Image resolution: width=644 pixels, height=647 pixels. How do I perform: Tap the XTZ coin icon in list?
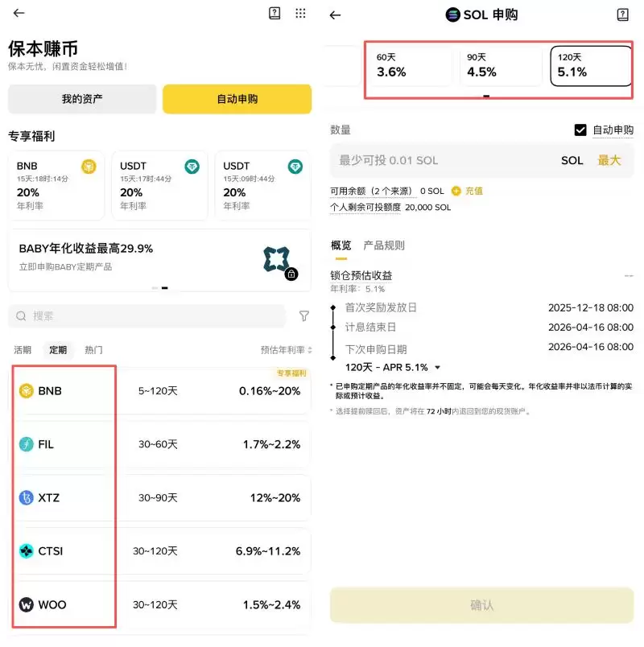[x=27, y=497]
